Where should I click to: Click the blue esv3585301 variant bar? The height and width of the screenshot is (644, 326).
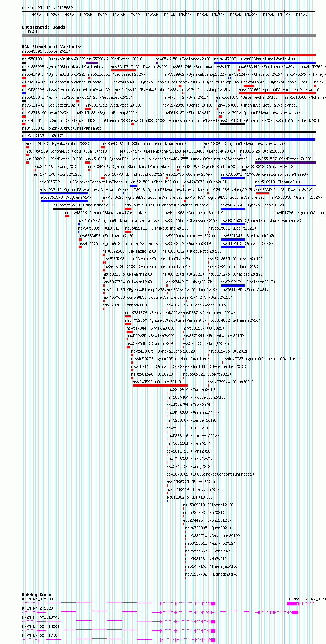[x=233, y=178]
